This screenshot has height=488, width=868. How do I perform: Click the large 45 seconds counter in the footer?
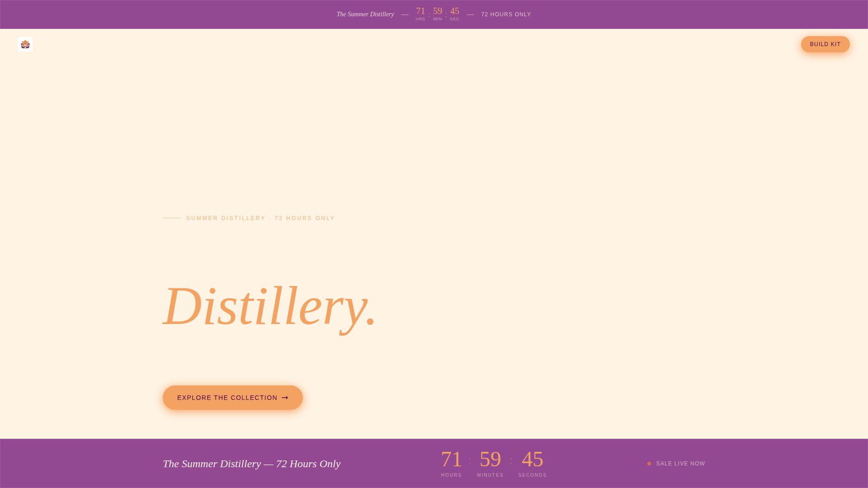tap(532, 459)
